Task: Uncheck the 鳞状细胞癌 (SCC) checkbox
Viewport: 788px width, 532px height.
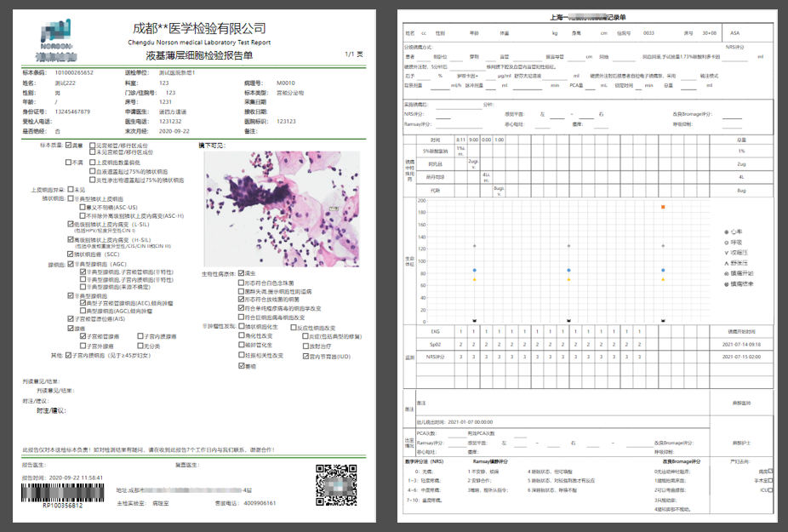Action: [71, 255]
